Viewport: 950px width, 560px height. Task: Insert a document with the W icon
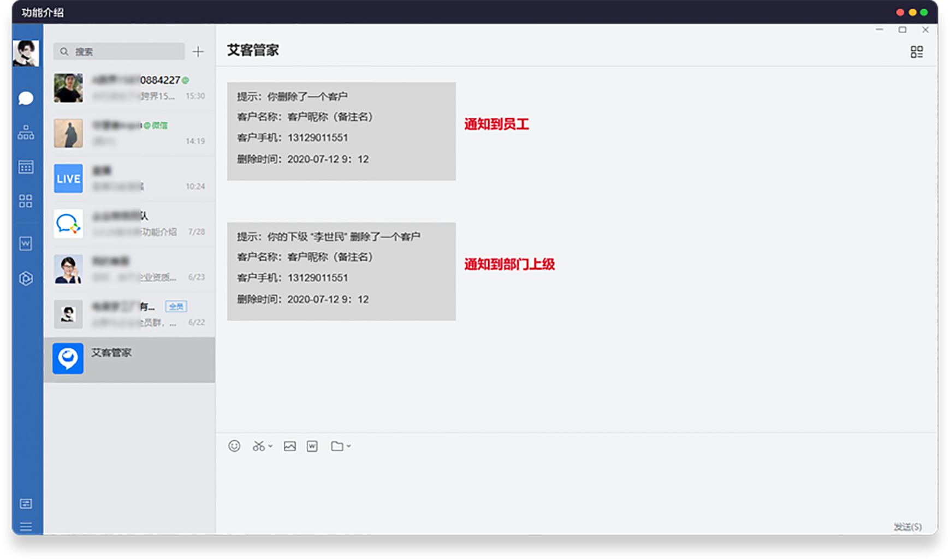point(312,446)
